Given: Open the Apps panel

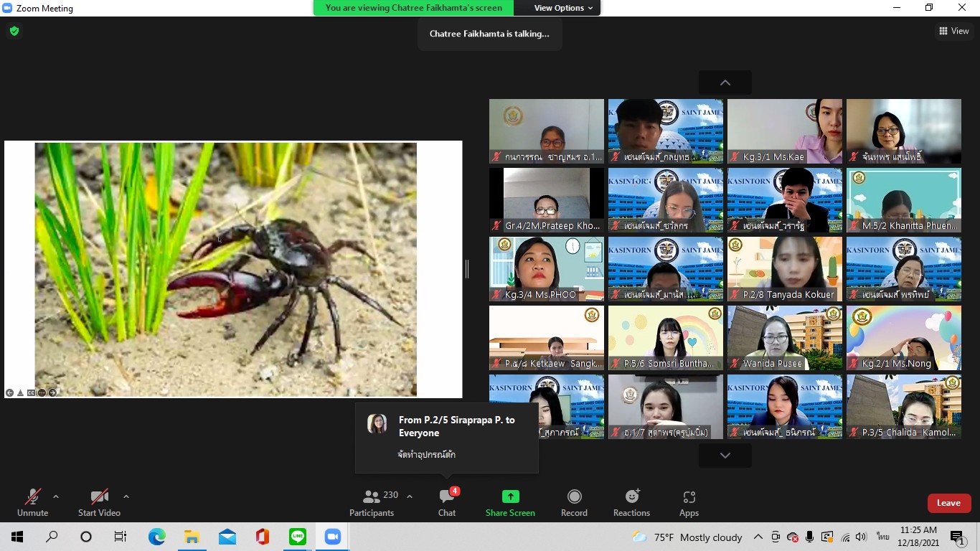Looking at the screenshot, I should point(689,502).
